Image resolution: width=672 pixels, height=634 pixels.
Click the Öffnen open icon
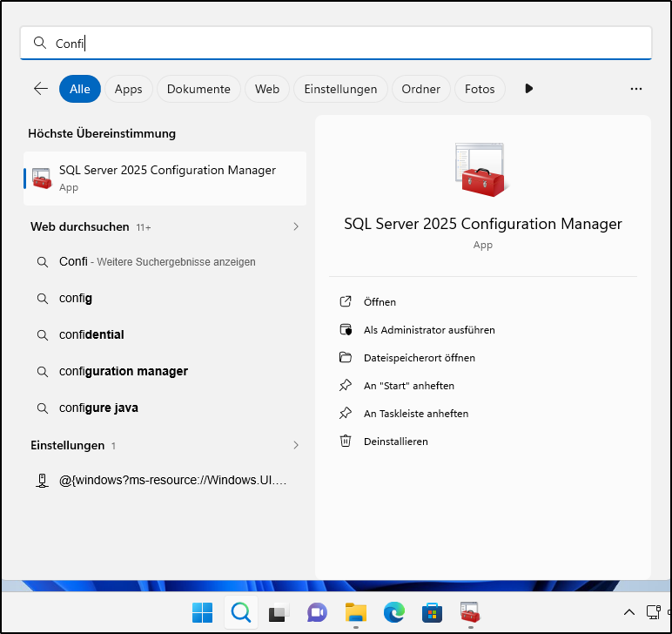click(346, 302)
